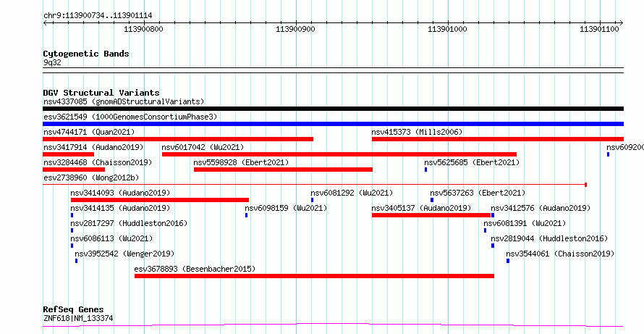Click the blue marker under nsv3952542

coord(77,261)
